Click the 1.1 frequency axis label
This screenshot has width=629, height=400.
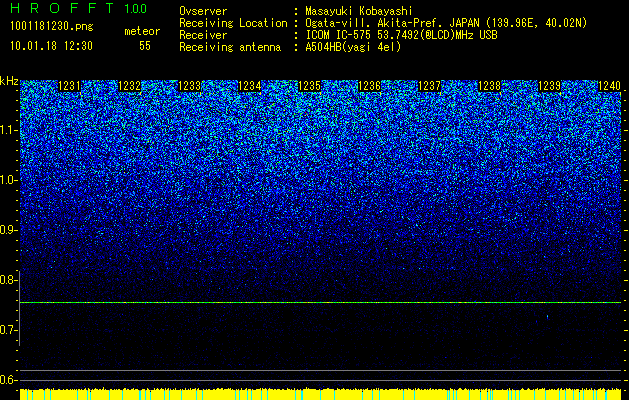click(x=7, y=130)
